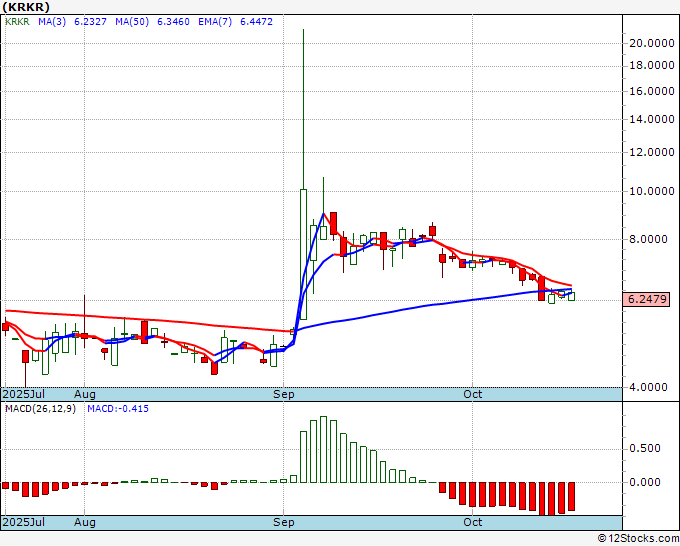This screenshot has width=680, height=546.
Task: Click Sep on the MACD panel axis
Action: [x=284, y=522]
